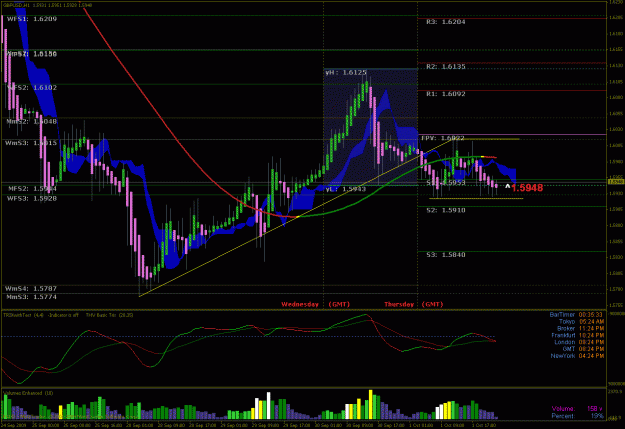Select the 'yH: 1.6125' yesterday high label
Image resolution: width=625 pixels, height=429 pixels.
click(346, 73)
